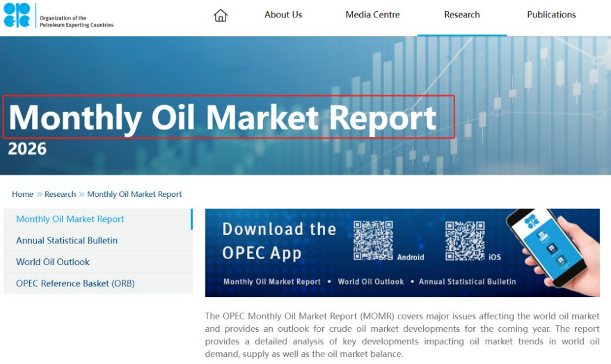Click the Android QR code
Image resolution: width=611 pixels, height=364 pixels.
373,240
